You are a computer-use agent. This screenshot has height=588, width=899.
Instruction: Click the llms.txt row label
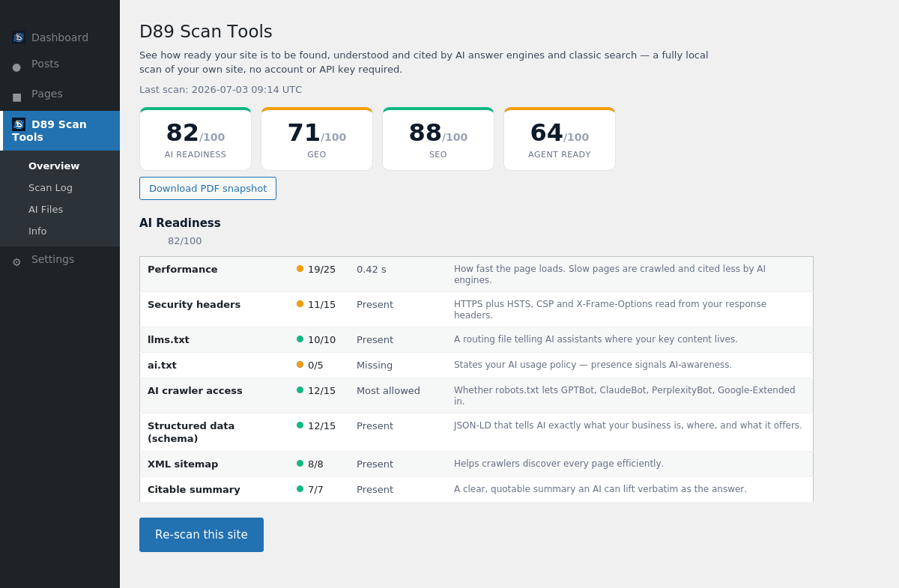pyautogui.click(x=169, y=340)
